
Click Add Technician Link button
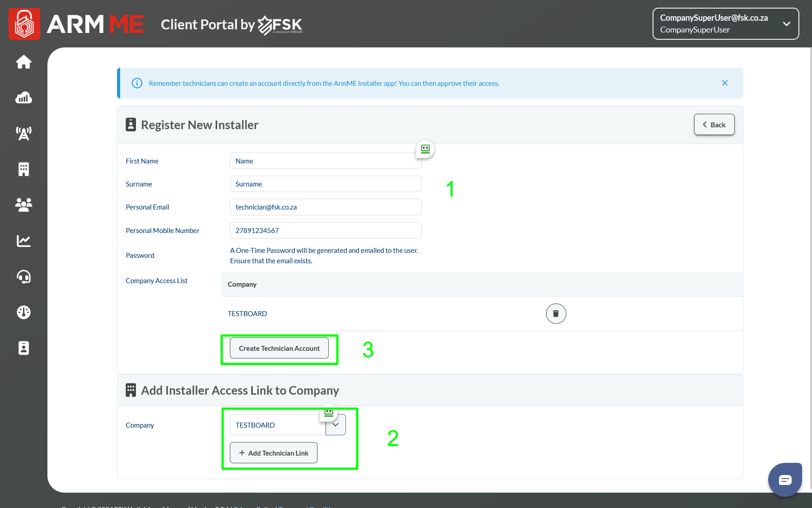pyautogui.click(x=274, y=453)
